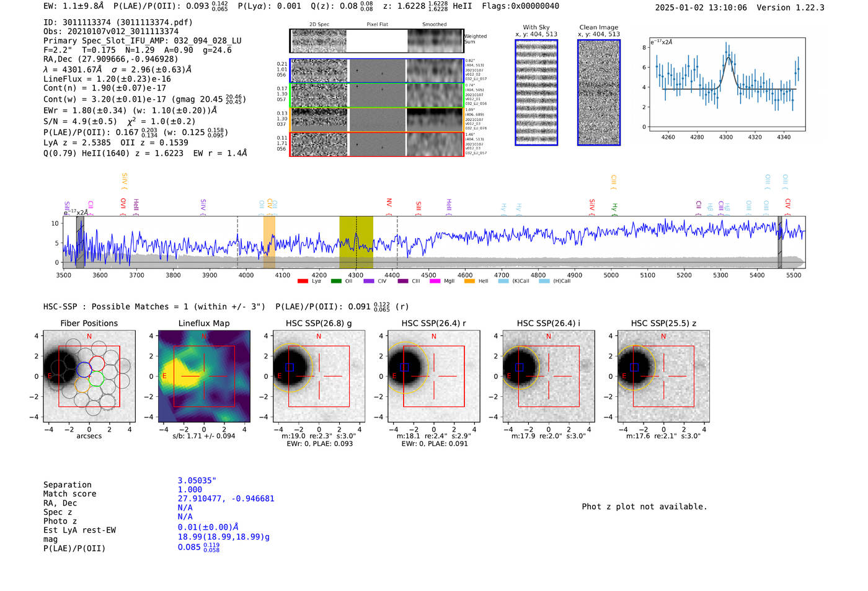Viewport: 868px width, 591px height.
Task: Click the blue square marker in HSC g cutout
Action: click(x=290, y=367)
